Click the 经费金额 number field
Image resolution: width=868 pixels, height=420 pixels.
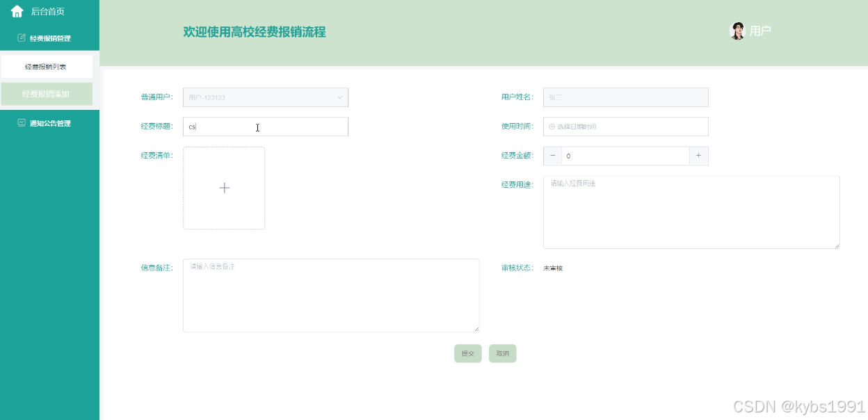pos(626,156)
